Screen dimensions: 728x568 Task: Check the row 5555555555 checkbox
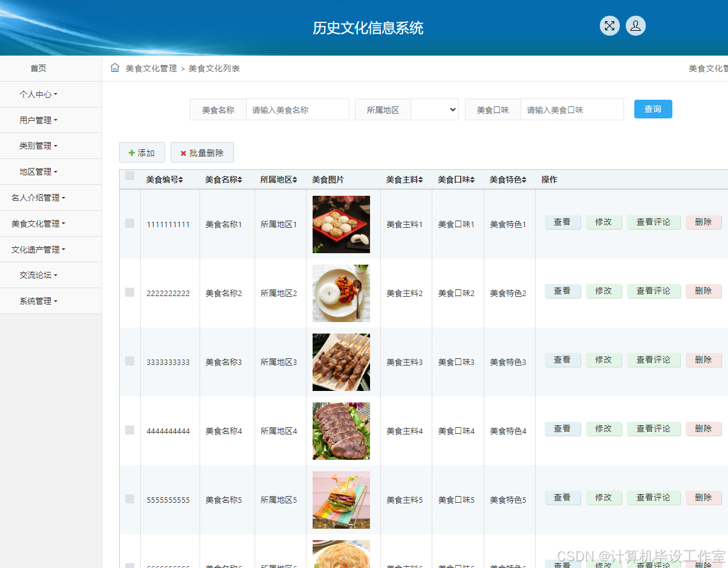(x=129, y=499)
